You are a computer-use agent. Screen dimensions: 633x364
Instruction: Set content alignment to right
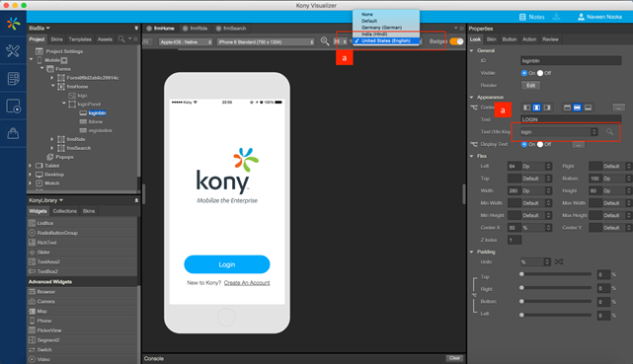(x=547, y=108)
